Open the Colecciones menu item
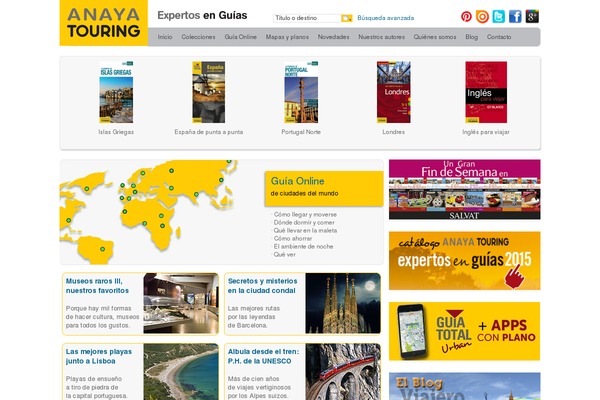This screenshot has height=400, width=600. tap(198, 37)
